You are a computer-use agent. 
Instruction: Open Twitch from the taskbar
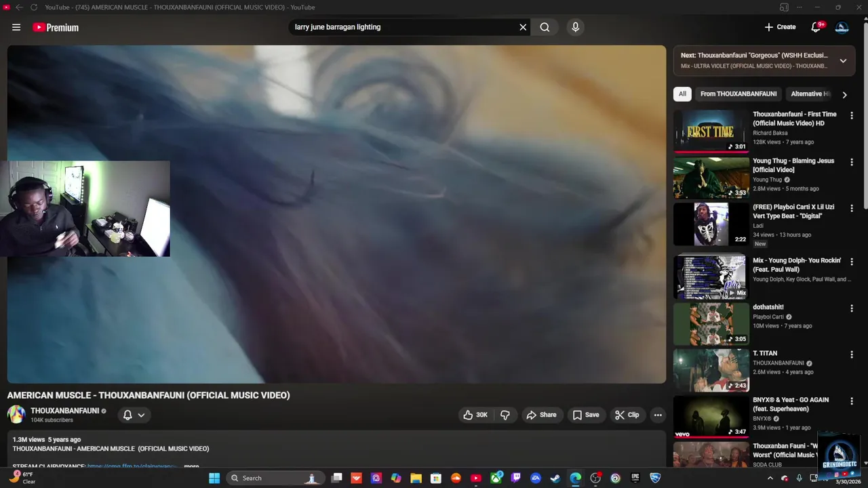[x=516, y=478]
